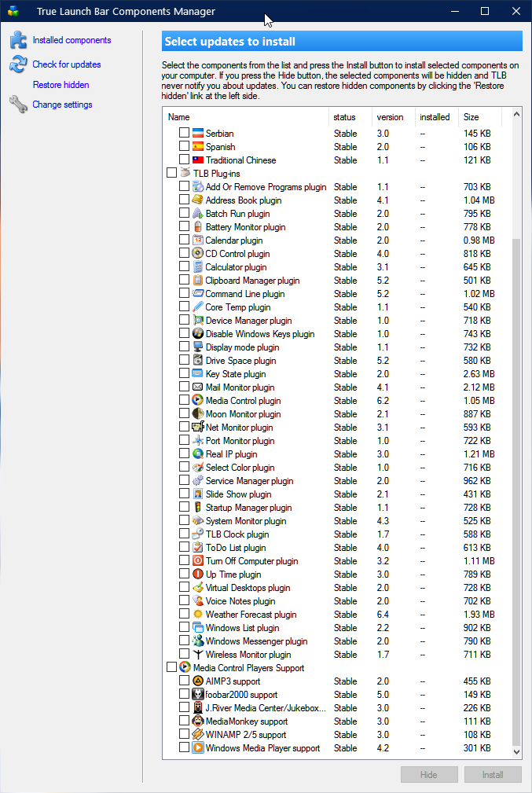Select the TLB Plug-ins group checkbox
The height and width of the screenshot is (793, 532).
tap(172, 173)
